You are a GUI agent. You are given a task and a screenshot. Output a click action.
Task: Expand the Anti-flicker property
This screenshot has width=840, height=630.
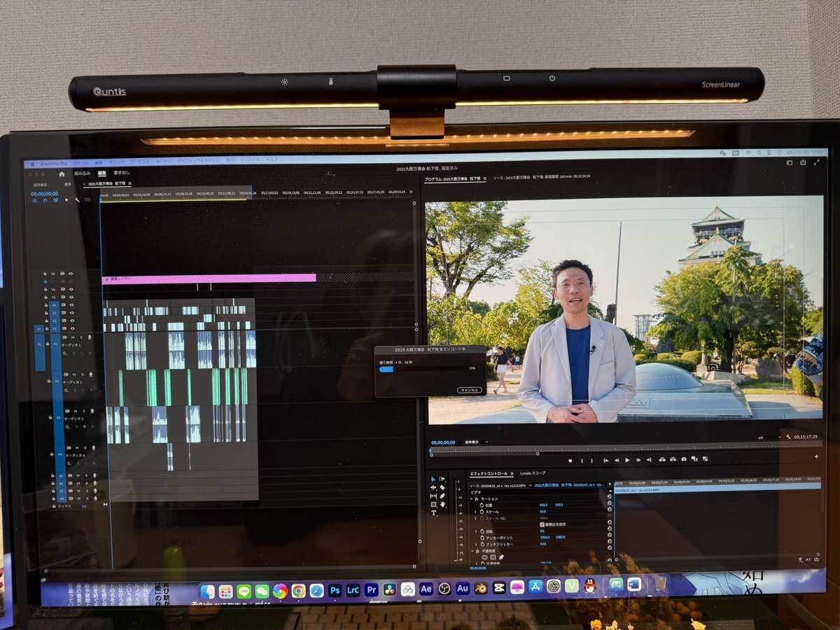click(x=476, y=545)
